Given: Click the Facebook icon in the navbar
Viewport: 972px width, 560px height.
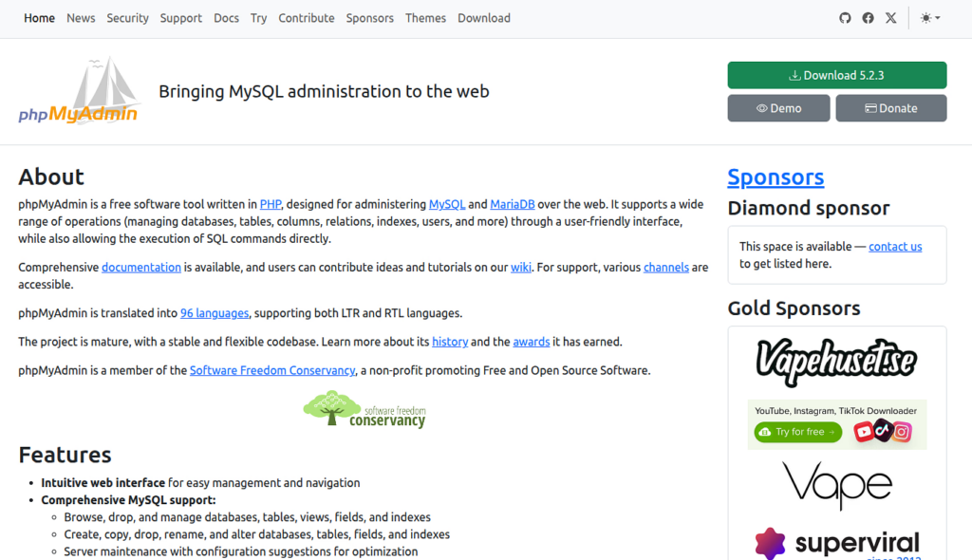Looking at the screenshot, I should [x=868, y=17].
